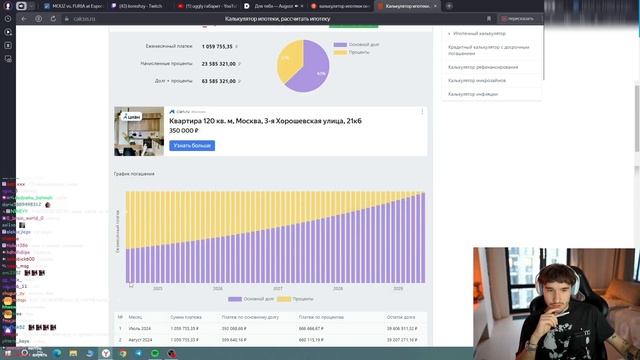Toggle Проценты yellow swatch in pie legend
This screenshot has width=640, height=360.
click(x=340, y=52)
